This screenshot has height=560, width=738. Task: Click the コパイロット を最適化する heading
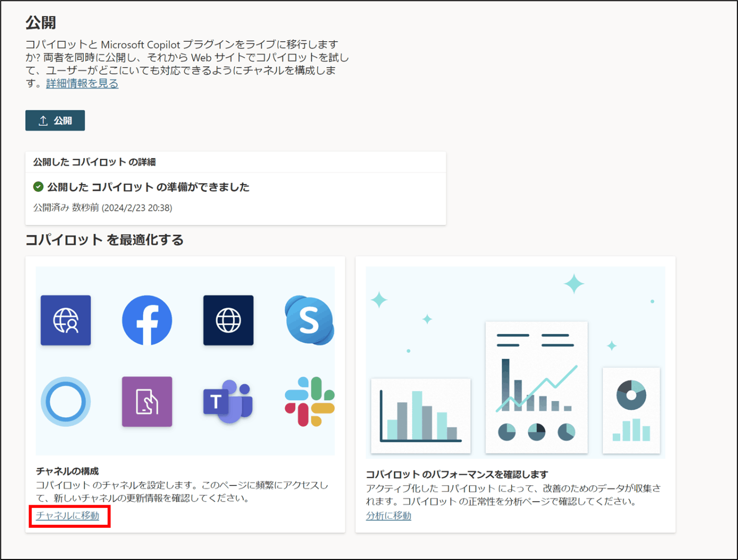coord(104,240)
